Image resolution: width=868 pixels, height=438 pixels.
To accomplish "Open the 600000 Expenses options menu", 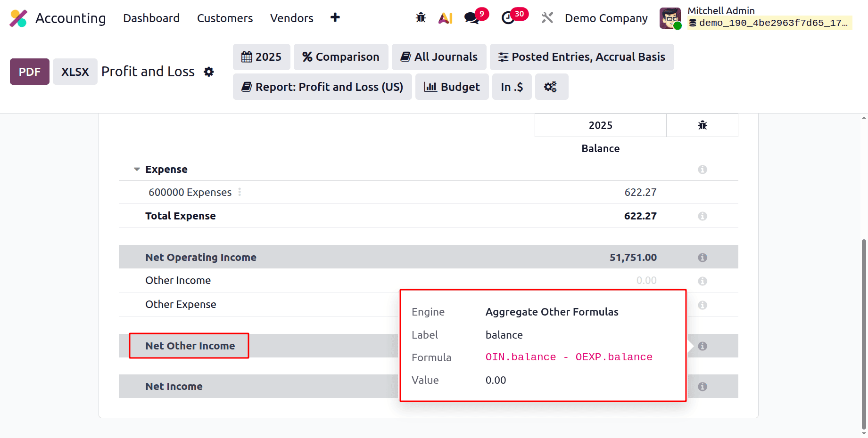I will (240, 192).
